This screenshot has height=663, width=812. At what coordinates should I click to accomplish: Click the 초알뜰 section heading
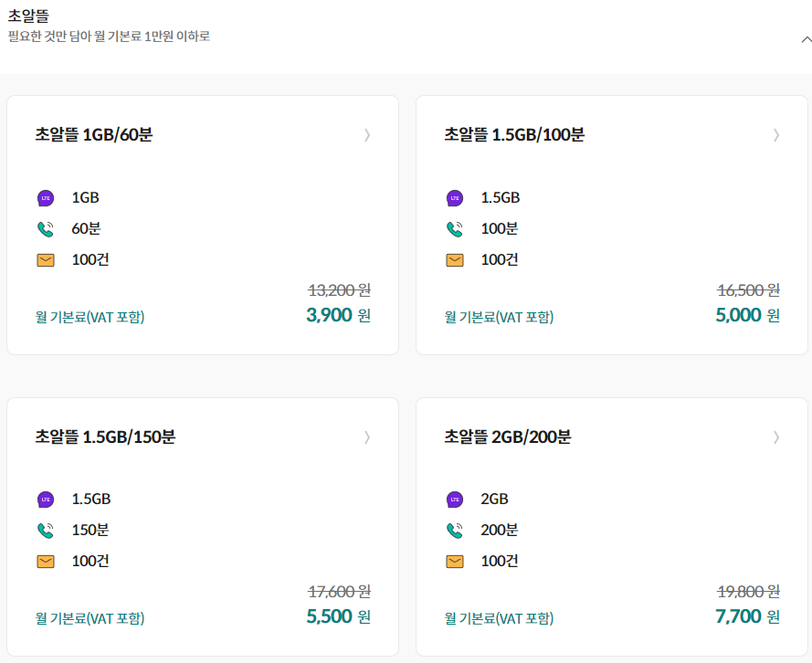pos(28,16)
